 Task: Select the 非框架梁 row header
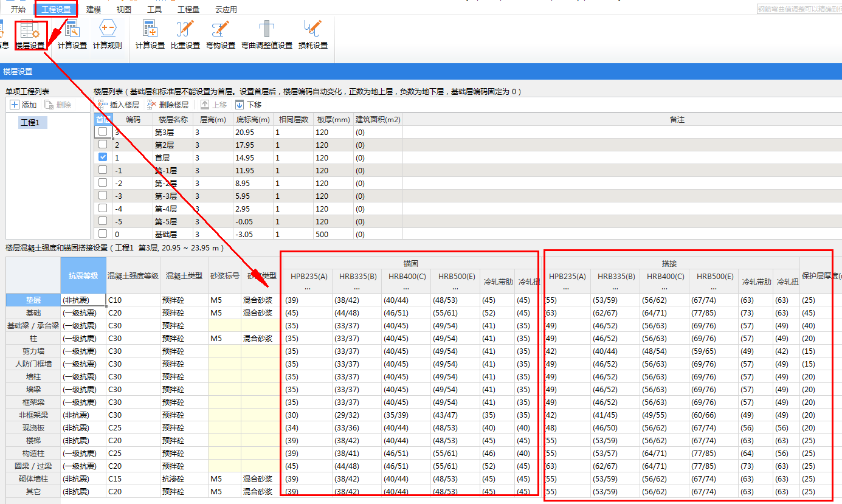click(x=33, y=415)
